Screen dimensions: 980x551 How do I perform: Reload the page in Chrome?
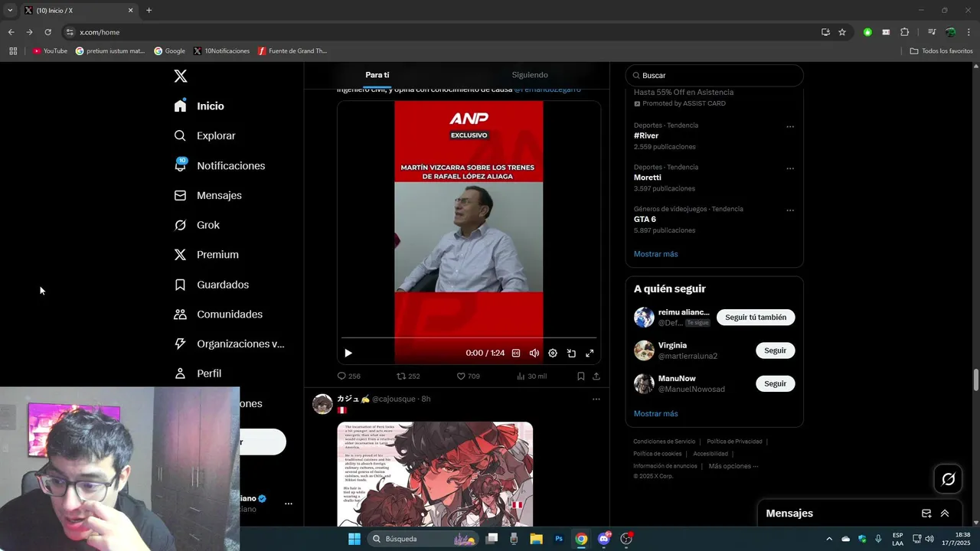click(47, 32)
